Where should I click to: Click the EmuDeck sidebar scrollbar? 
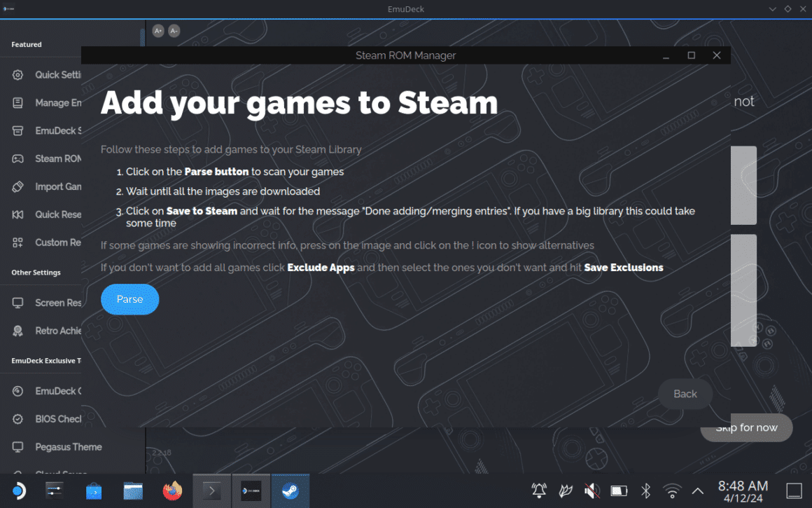click(142, 37)
